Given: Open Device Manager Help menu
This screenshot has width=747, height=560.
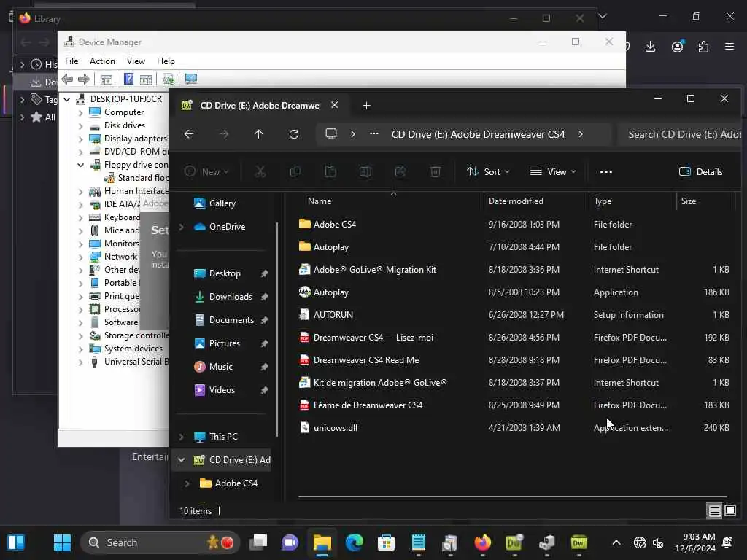Looking at the screenshot, I should (x=166, y=61).
